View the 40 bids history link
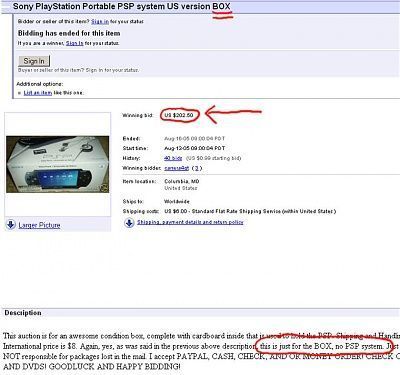Viewport: 400px width, 375px height. click(173, 158)
